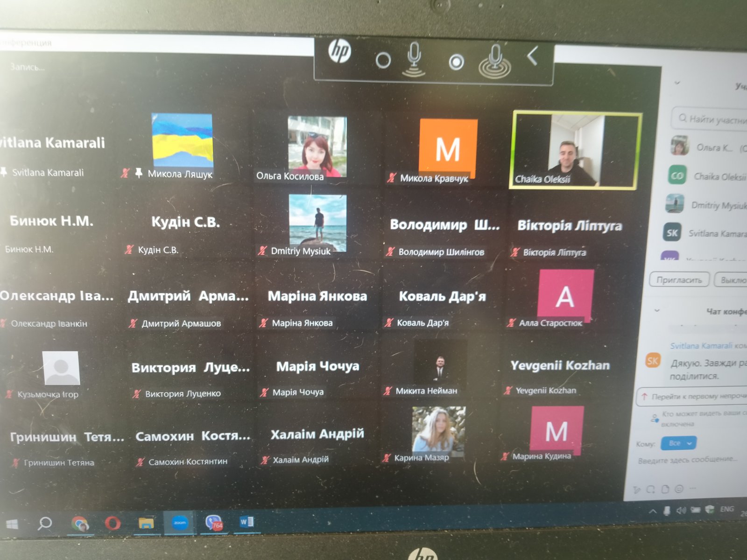Click muted mic icon beside Yevgenii Kozhan
The image size is (747, 560).
tap(508, 390)
